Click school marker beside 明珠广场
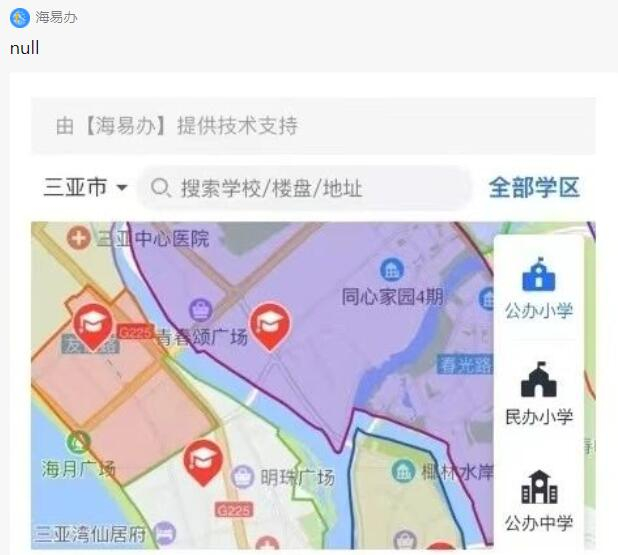618x555 pixels. click(x=203, y=463)
